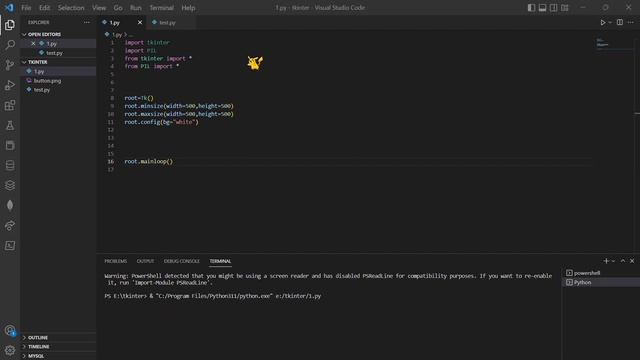Screen dimensions: 640x360
Task: Open the File menu
Action: tap(26, 8)
